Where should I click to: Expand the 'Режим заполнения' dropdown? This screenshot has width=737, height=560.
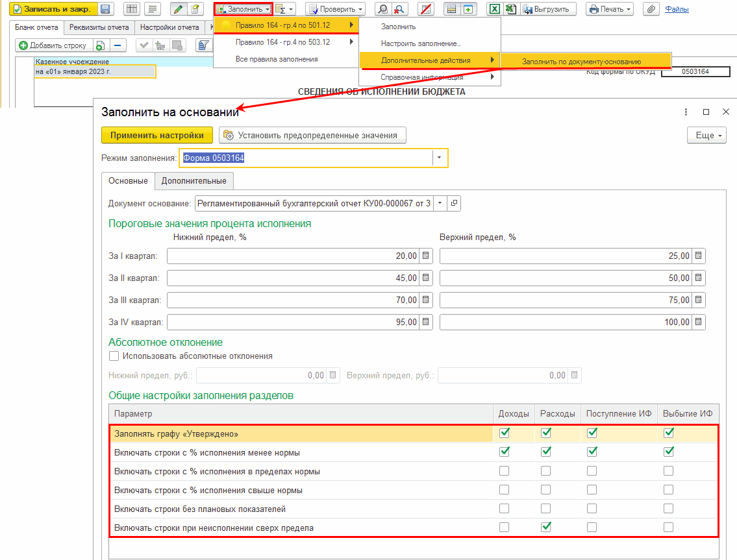(440, 158)
